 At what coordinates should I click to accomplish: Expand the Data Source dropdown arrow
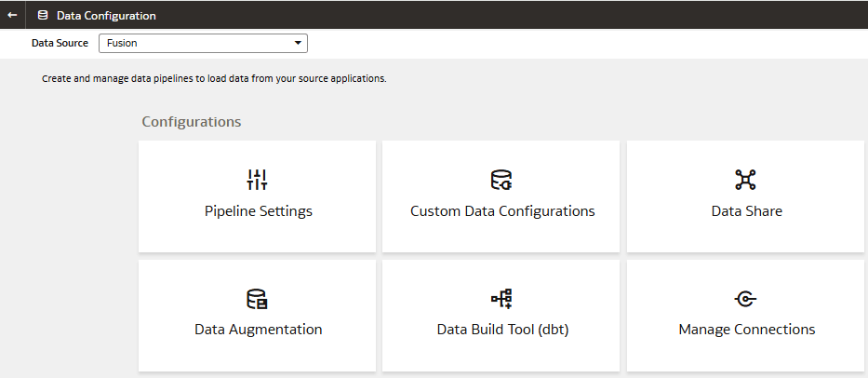tap(298, 43)
